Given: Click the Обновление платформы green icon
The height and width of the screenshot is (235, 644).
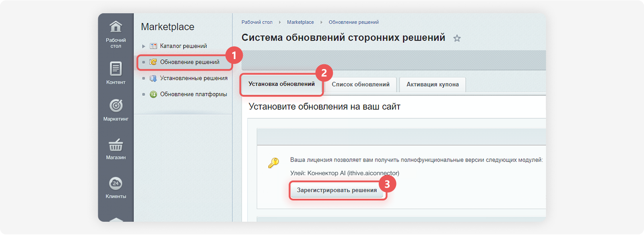Looking at the screenshot, I should point(153,94).
